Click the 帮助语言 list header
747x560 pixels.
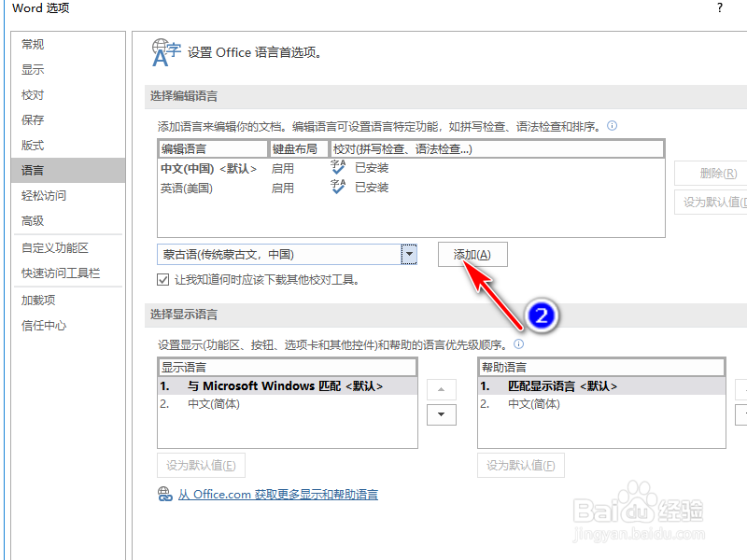click(x=601, y=367)
